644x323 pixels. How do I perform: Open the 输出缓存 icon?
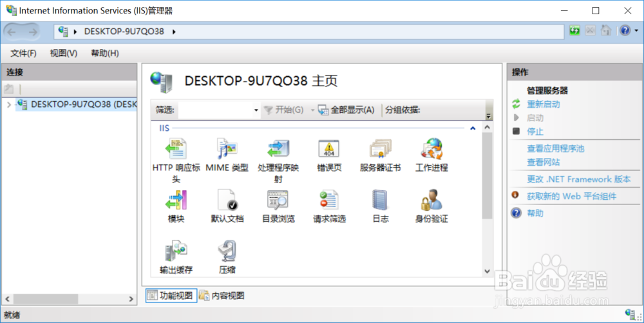176,251
